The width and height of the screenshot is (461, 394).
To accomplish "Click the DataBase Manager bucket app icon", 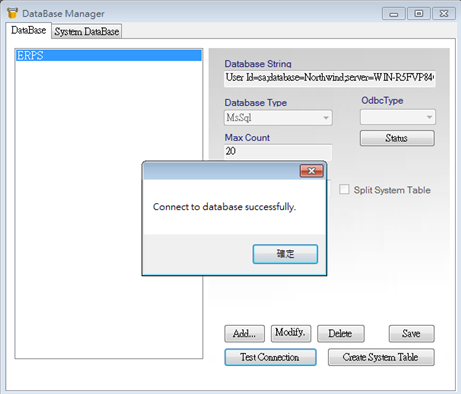I will click(12, 13).
